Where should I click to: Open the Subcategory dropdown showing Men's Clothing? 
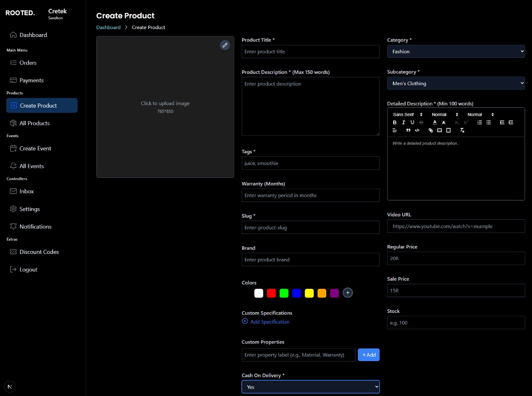pyautogui.click(x=456, y=83)
